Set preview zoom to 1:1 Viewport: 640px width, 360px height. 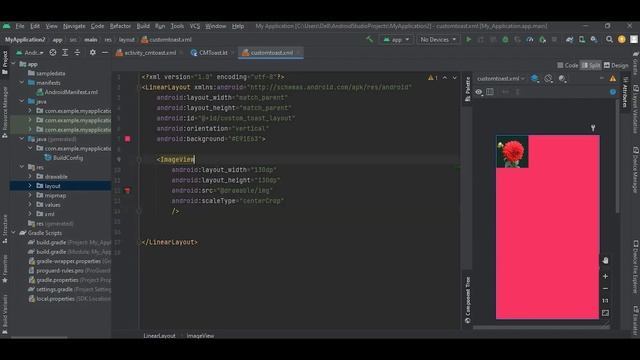pos(605,301)
